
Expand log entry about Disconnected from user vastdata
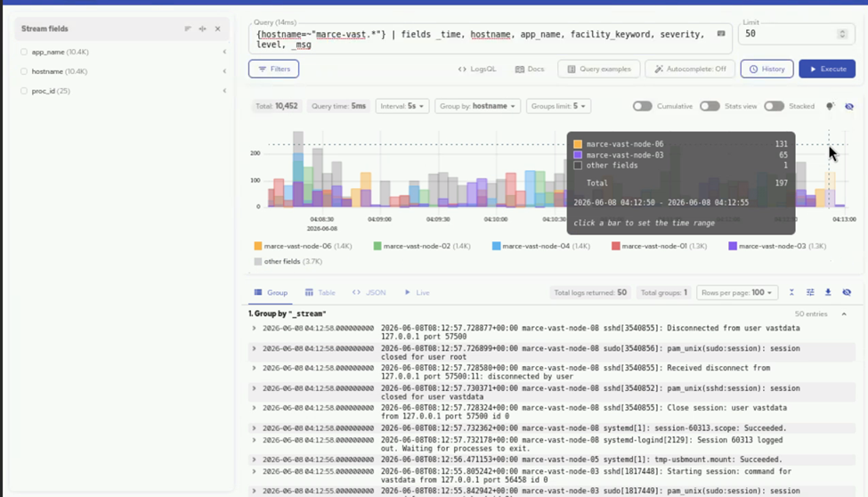(x=254, y=328)
